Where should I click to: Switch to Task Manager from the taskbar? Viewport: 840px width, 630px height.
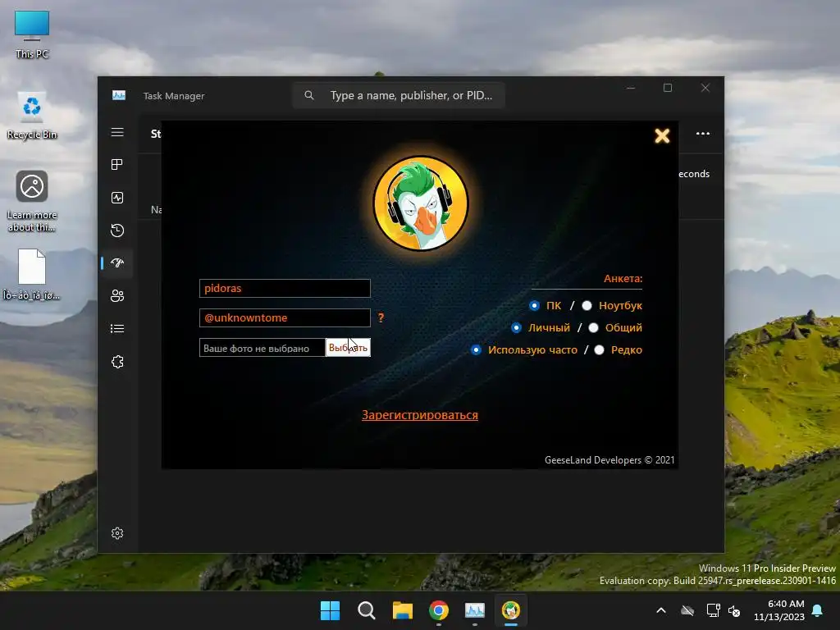(x=475, y=610)
